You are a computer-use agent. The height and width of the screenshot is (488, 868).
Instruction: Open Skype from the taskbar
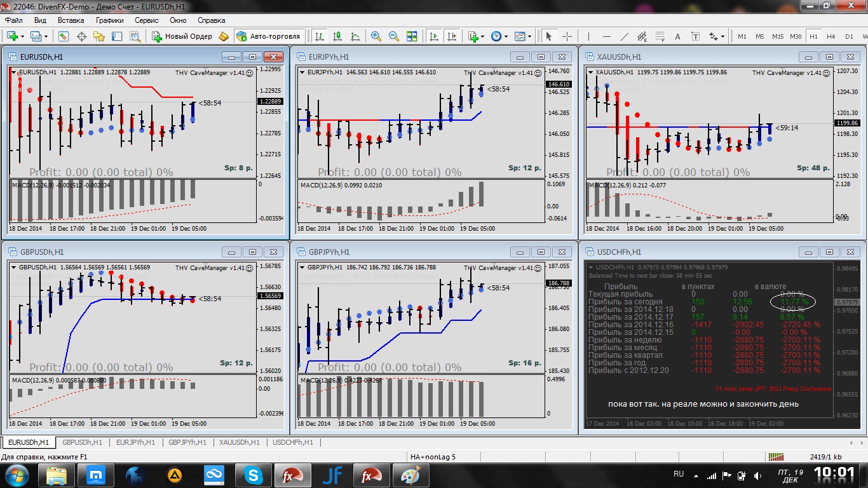[x=254, y=475]
